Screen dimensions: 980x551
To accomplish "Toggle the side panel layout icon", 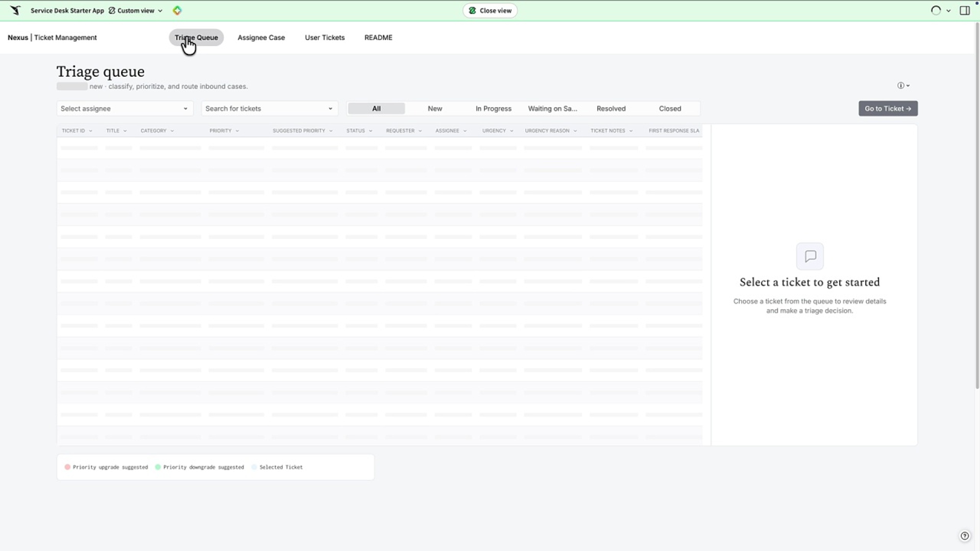I will (x=964, y=11).
